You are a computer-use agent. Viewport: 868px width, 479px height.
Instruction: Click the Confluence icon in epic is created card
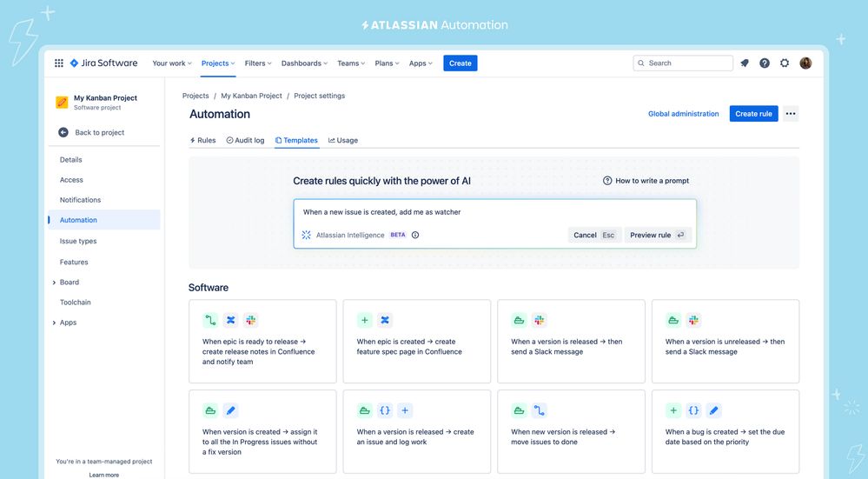(x=385, y=320)
